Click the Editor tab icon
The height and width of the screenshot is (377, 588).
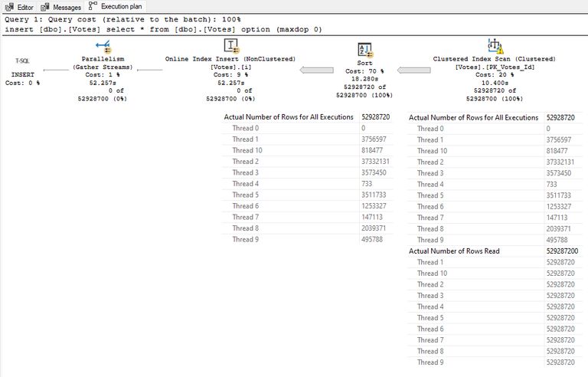pos(10,7)
